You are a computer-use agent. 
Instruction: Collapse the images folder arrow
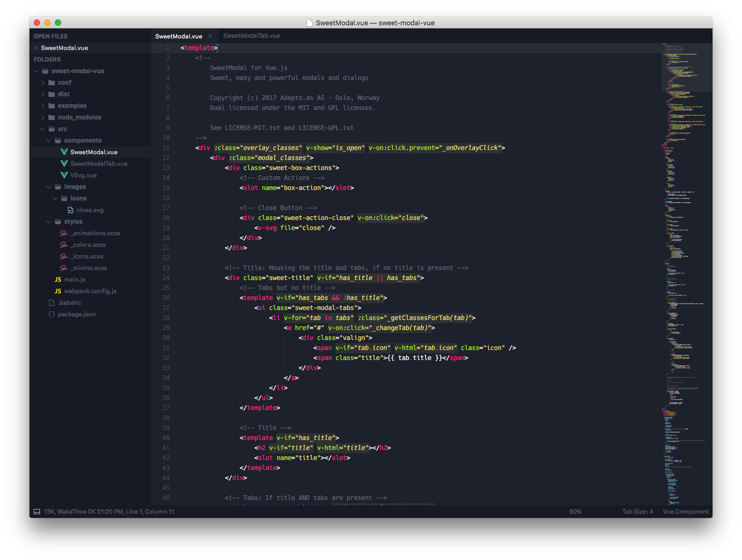(49, 187)
